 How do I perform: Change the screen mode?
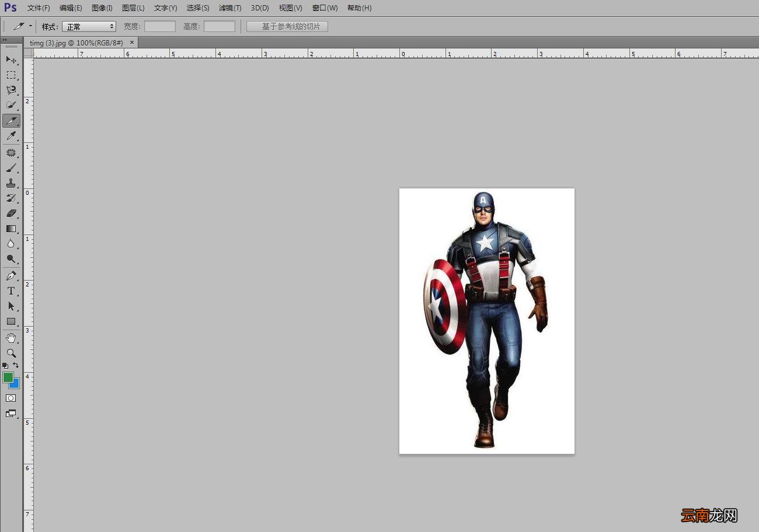pos(11,414)
